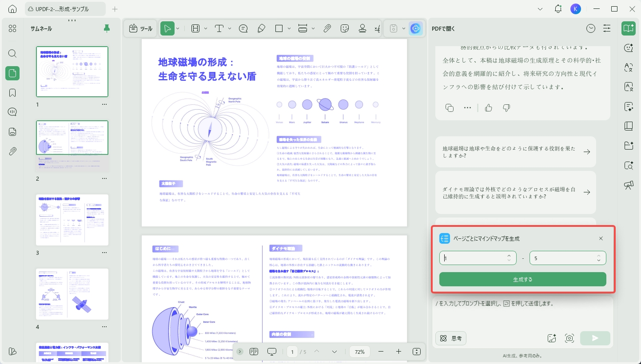Open the sticker tool
Viewport: 641px width, 364px height.
(345, 28)
